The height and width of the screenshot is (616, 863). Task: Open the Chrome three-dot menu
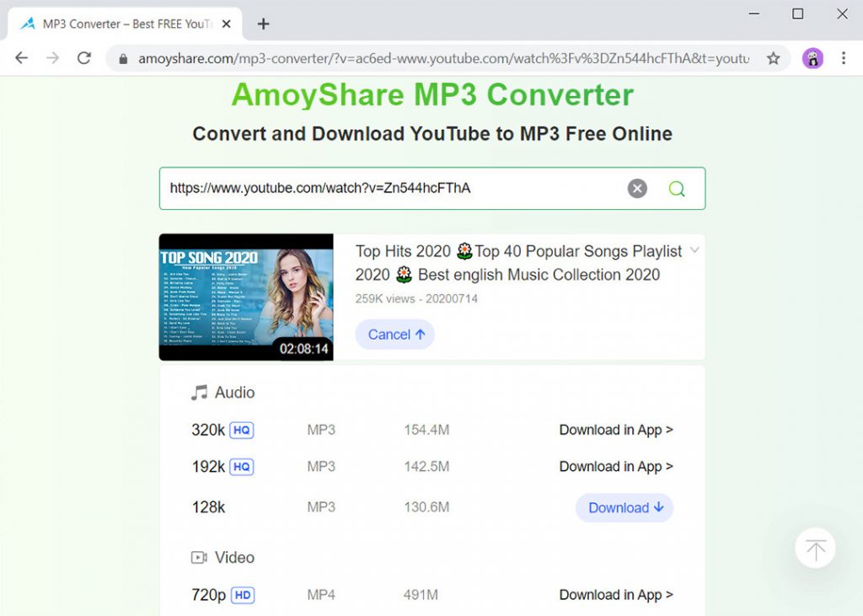pyautogui.click(x=843, y=58)
